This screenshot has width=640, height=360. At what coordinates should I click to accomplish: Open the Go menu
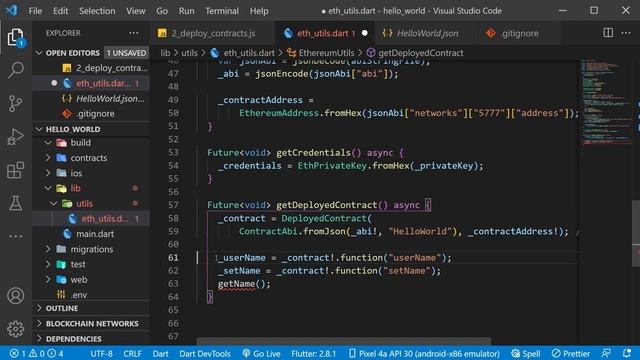coord(162,11)
